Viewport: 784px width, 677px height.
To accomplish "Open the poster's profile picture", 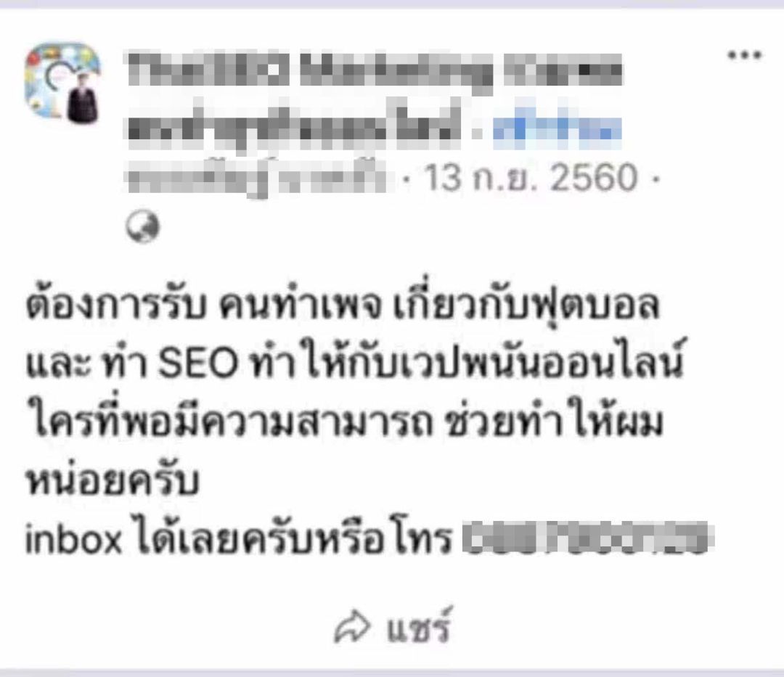I will click(x=63, y=83).
